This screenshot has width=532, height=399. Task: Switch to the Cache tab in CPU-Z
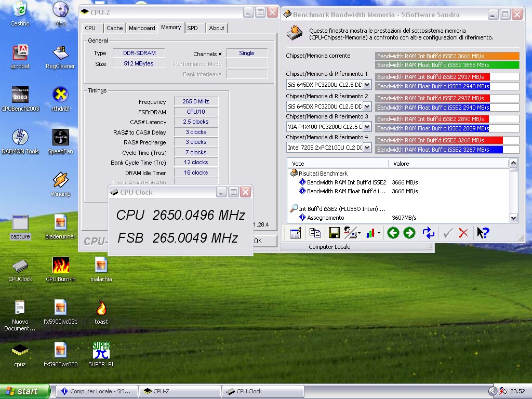coord(115,28)
